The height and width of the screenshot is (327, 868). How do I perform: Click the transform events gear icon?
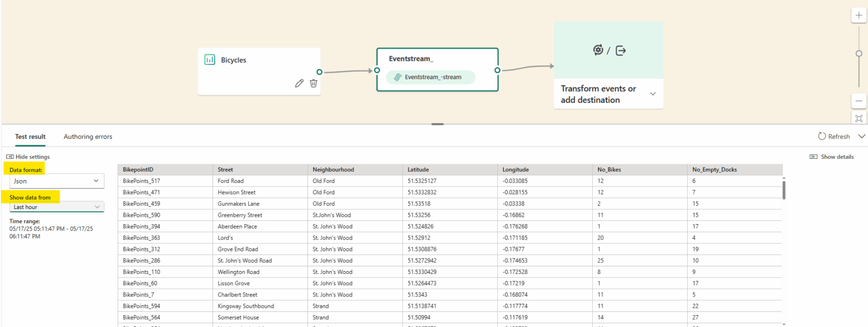[598, 50]
